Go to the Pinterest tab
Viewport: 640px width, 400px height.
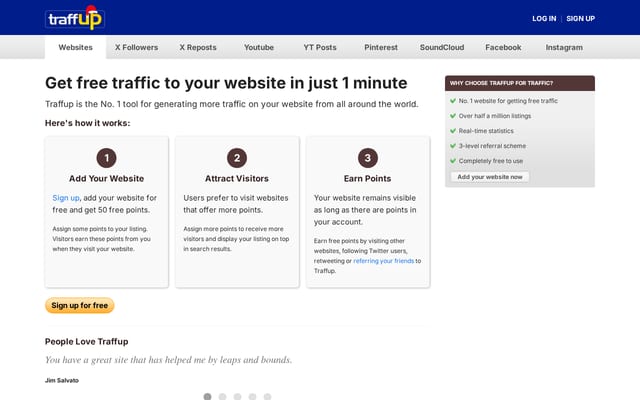[x=381, y=47]
